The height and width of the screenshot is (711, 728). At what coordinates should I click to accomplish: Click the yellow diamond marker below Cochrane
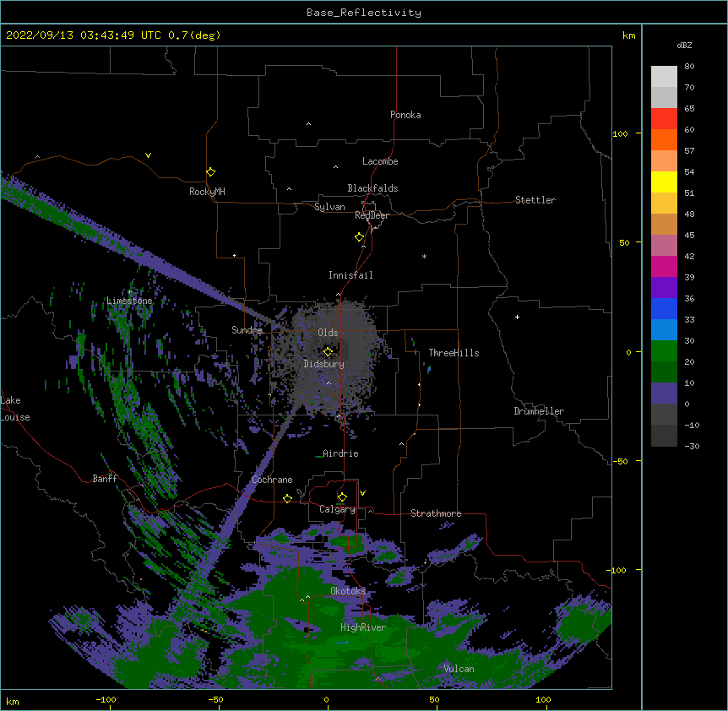click(x=287, y=498)
